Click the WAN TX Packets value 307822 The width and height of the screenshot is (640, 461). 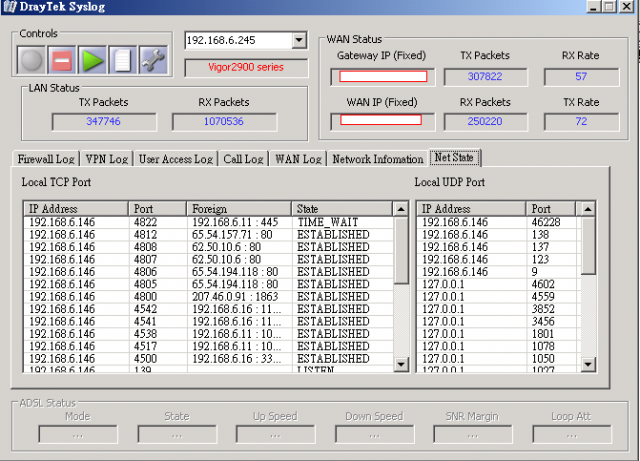coord(485,77)
